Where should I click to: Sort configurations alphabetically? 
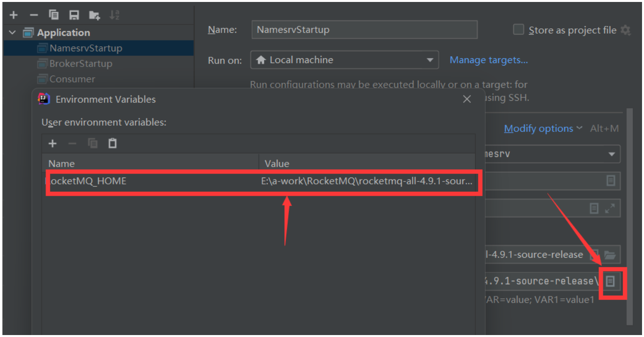click(x=114, y=15)
